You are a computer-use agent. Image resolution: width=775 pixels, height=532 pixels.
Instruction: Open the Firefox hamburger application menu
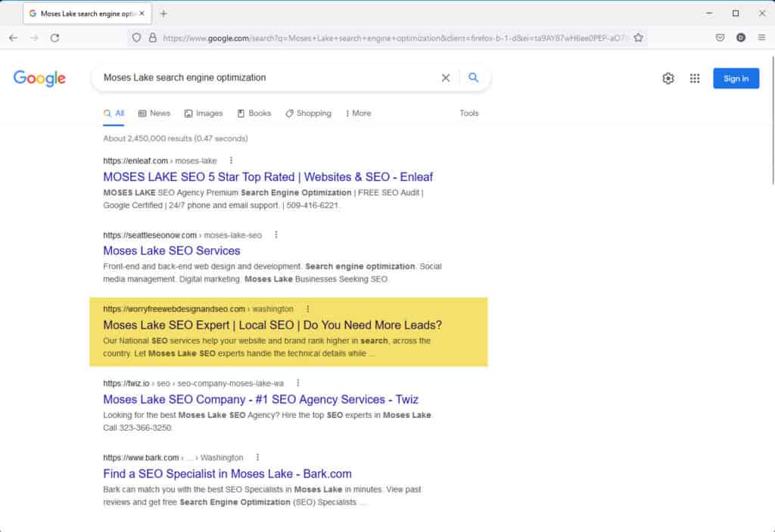761,38
